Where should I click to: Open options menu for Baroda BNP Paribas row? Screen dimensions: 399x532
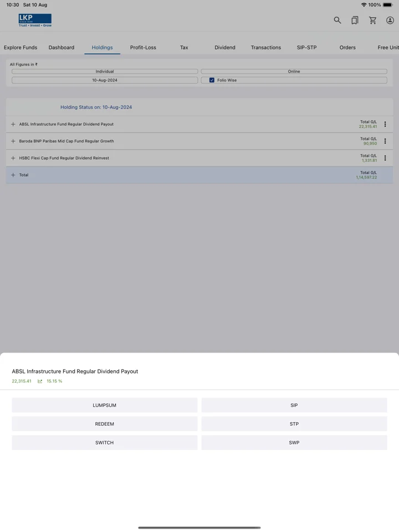(385, 141)
